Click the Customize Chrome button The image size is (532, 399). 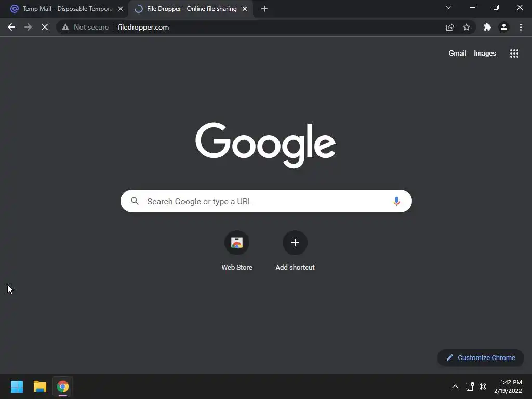click(x=481, y=357)
